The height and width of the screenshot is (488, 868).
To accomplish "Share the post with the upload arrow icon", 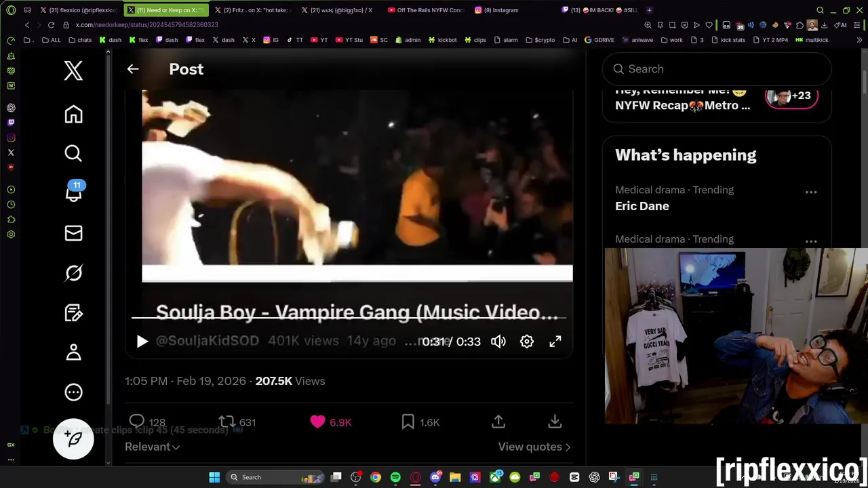I will (x=498, y=422).
